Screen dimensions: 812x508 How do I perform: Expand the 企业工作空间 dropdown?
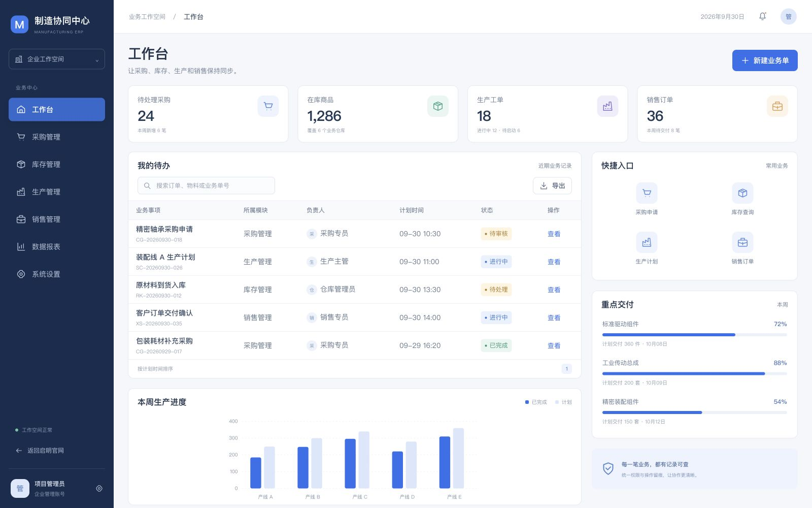tap(57, 59)
